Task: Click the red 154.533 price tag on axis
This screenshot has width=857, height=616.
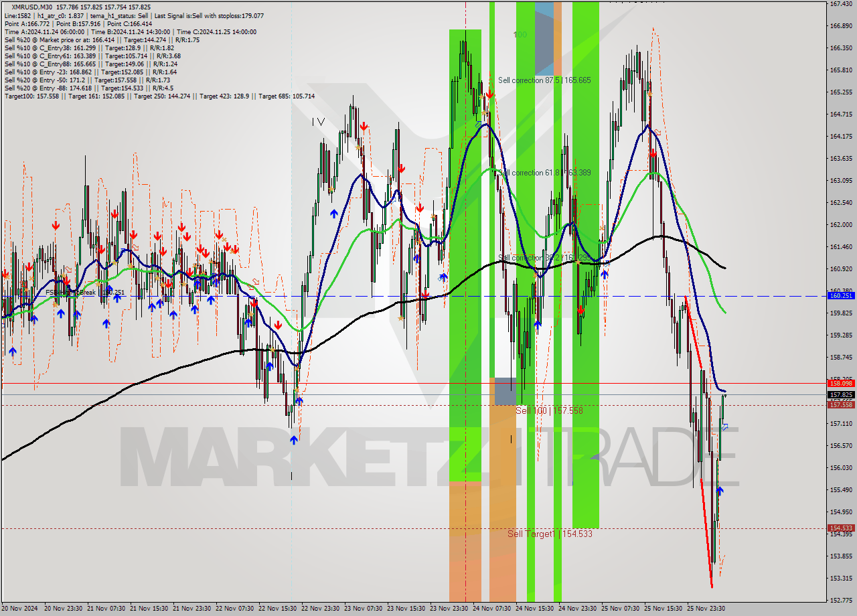Action: pyautogui.click(x=841, y=528)
